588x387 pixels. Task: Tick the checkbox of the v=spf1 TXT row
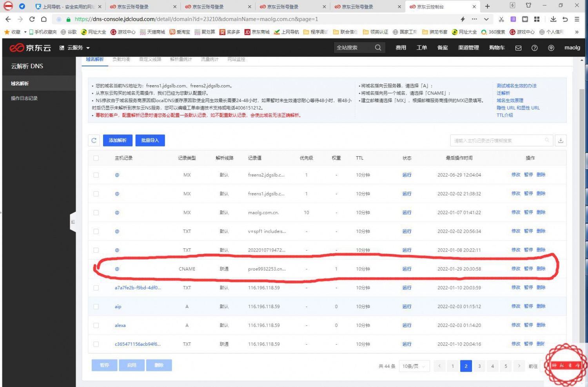(96, 232)
